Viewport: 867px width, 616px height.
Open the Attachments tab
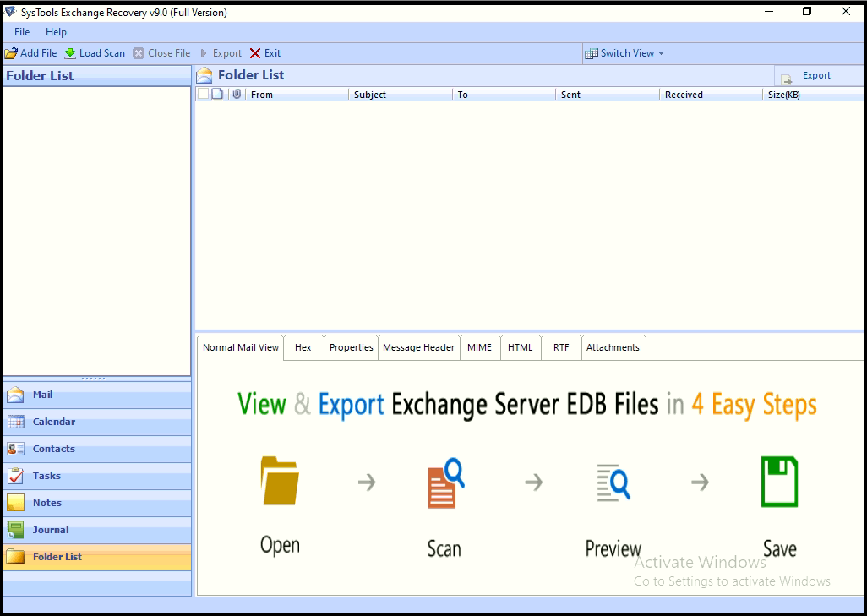613,347
